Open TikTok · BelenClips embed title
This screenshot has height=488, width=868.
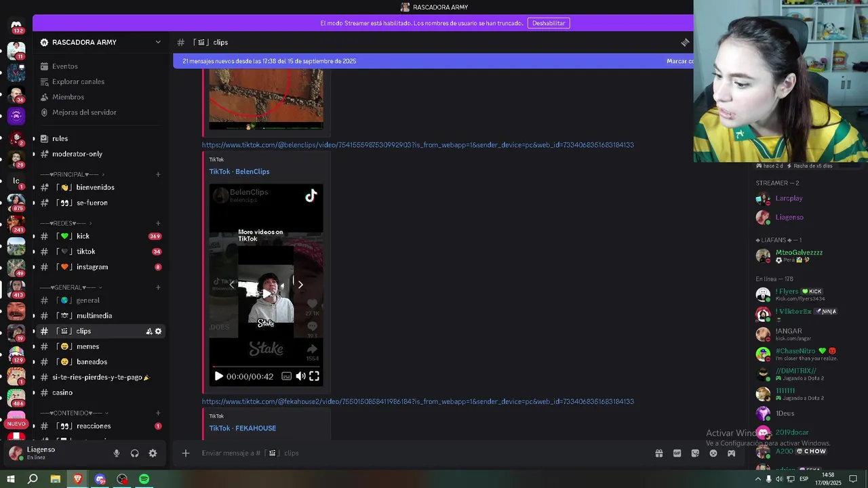click(239, 171)
